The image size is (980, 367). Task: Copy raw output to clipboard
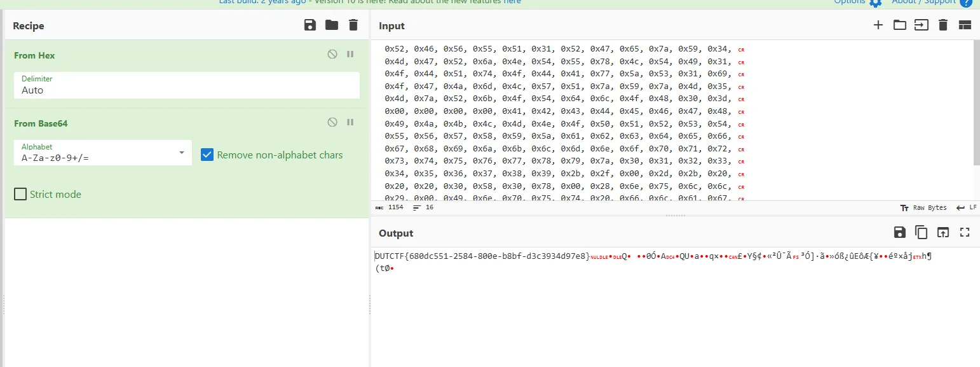[x=921, y=233]
